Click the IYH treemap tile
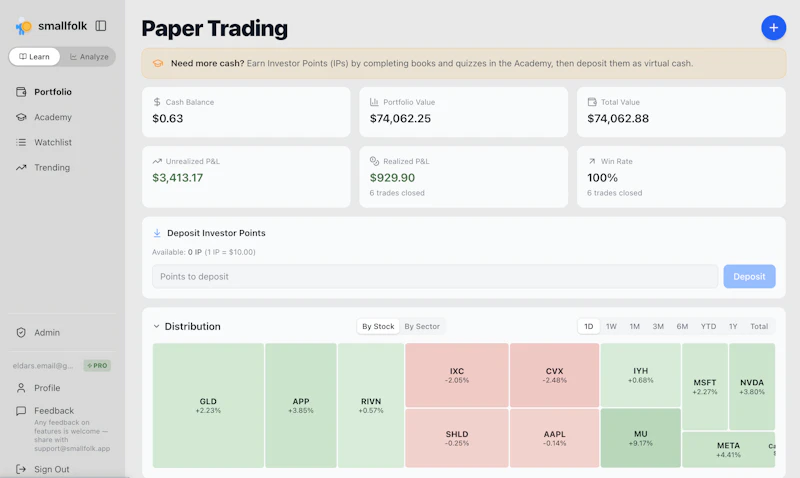The height and width of the screenshot is (478, 800). [640, 375]
